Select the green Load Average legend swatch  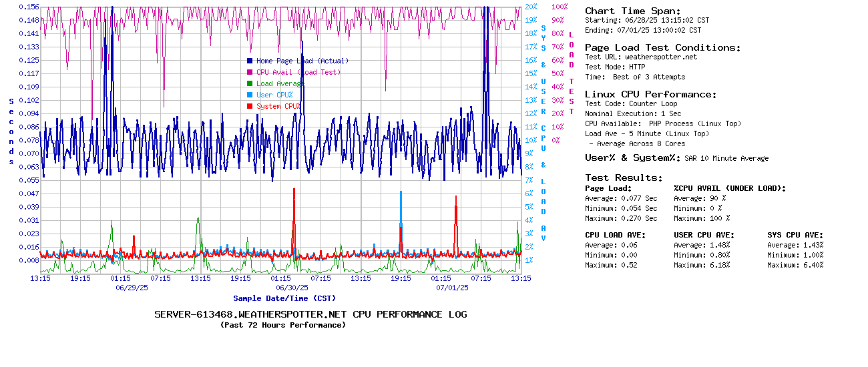pyautogui.click(x=250, y=83)
